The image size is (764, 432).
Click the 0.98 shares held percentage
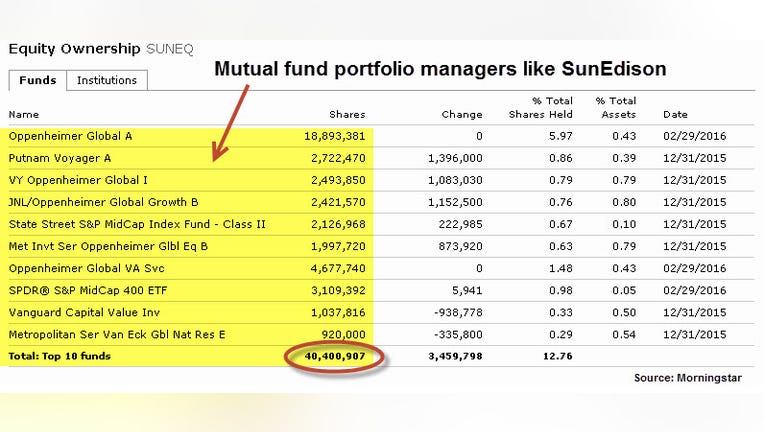click(x=561, y=291)
